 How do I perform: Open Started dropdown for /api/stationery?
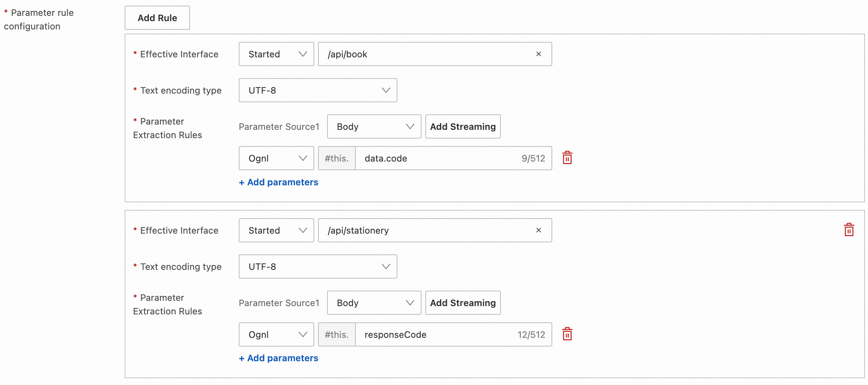pyautogui.click(x=276, y=230)
